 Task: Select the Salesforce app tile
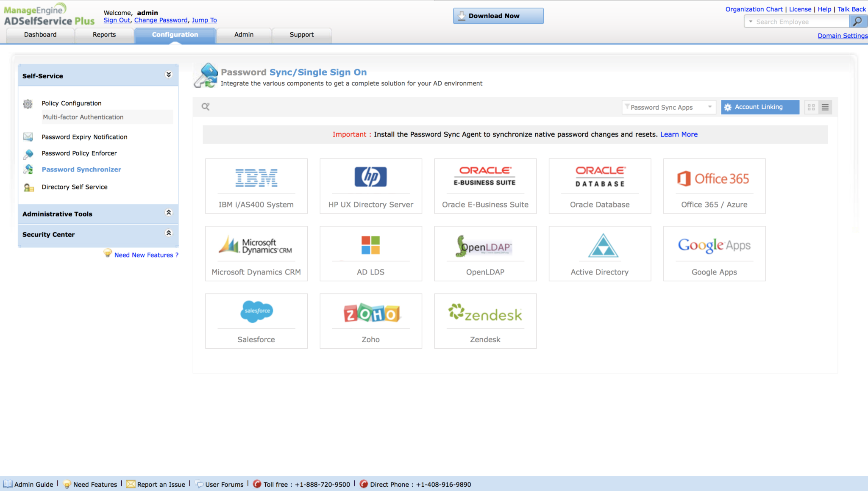click(x=256, y=321)
